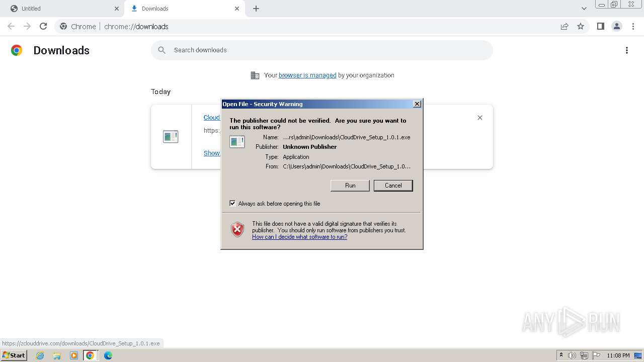
Task: Open the profile avatar menu
Action: click(x=616, y=27)
